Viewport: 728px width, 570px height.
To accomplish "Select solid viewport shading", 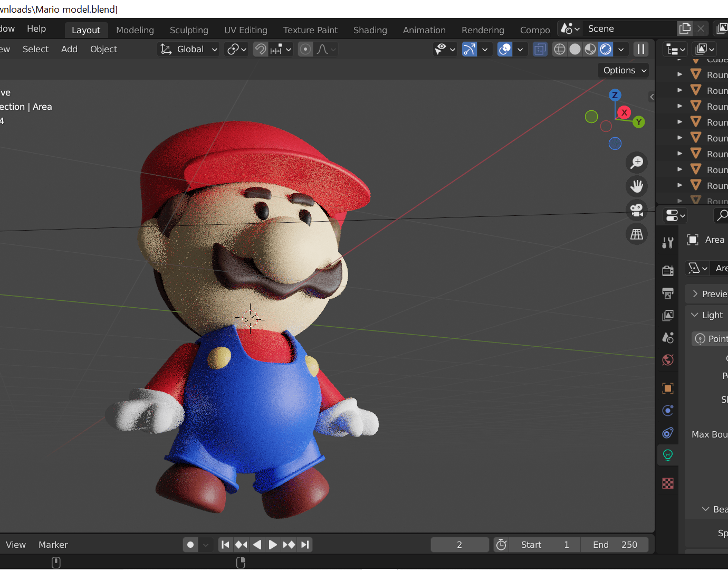I will (x=575, y=49).
